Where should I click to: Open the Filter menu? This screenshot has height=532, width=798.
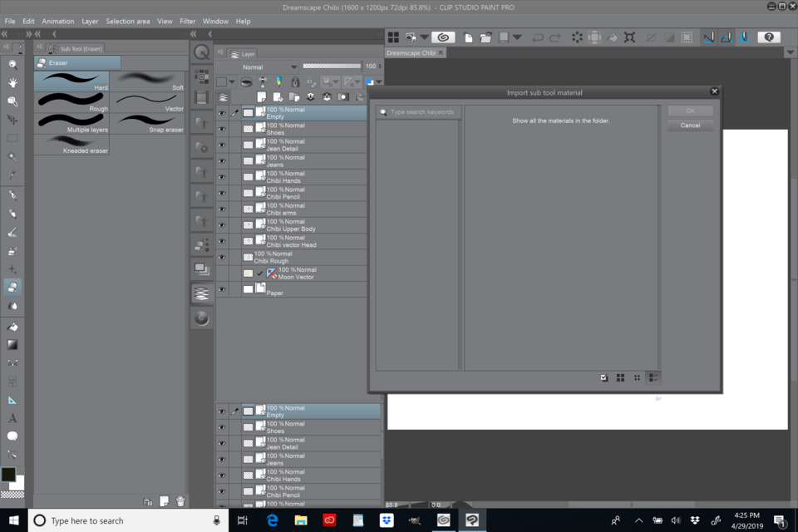point(188,21)
